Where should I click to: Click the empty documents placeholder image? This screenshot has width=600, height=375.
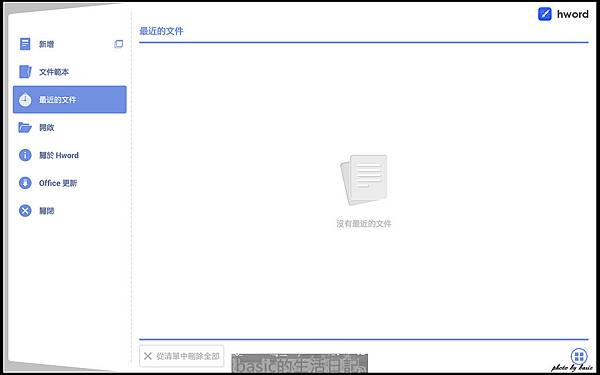pos(364,180)
